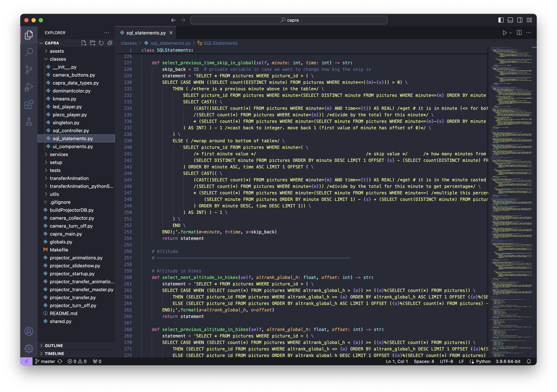Click the capra command center search field
Screen dimensions: 557x392
point(289,20)
